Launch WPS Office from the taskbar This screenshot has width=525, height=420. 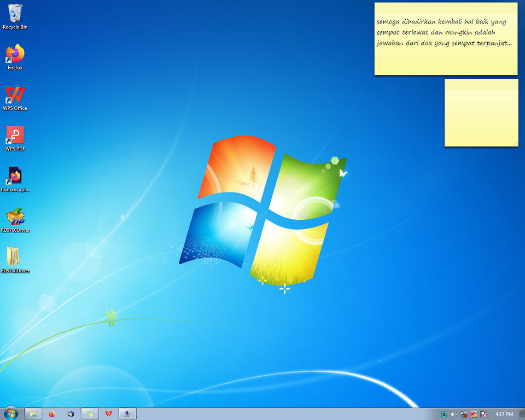[x=108, y=414]
